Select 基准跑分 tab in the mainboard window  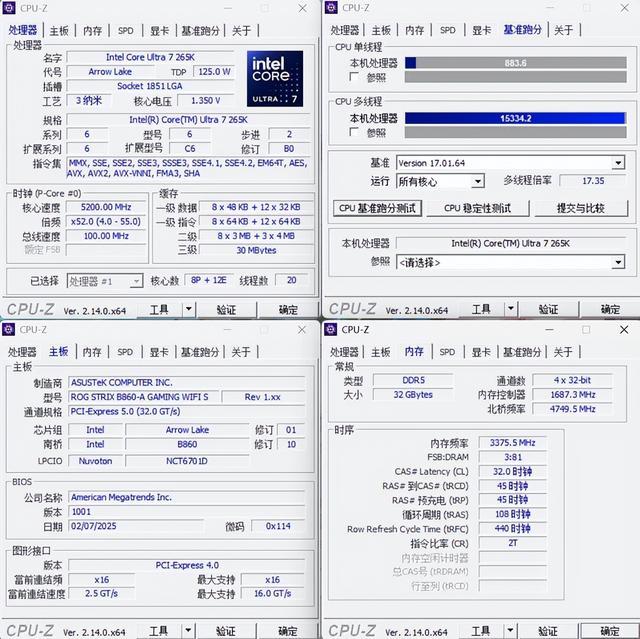pos(200,352)
